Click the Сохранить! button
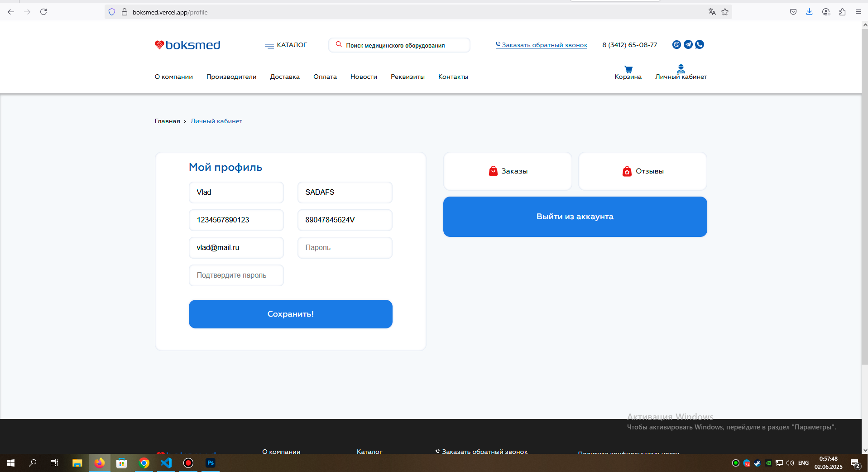The width and height of the screenshot is (868, 472). tap(291, 314)
